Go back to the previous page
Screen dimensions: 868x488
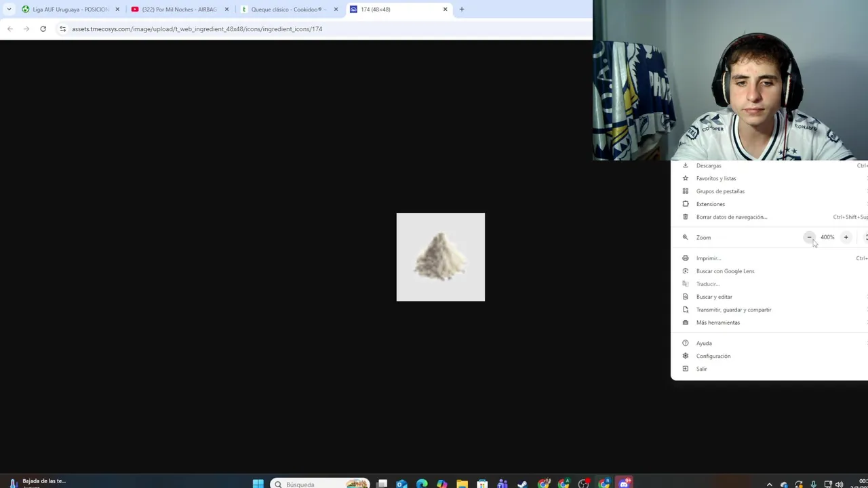[10, 28]
